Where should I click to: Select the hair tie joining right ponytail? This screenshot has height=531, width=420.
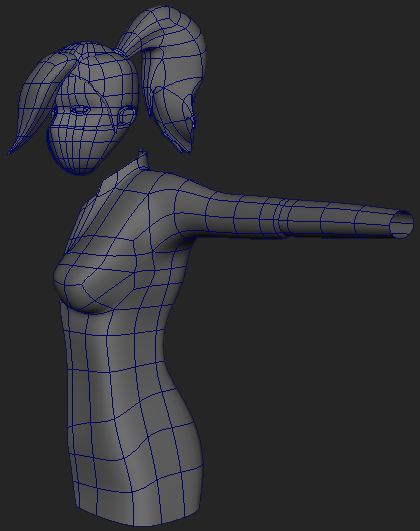tap(118, 51)
